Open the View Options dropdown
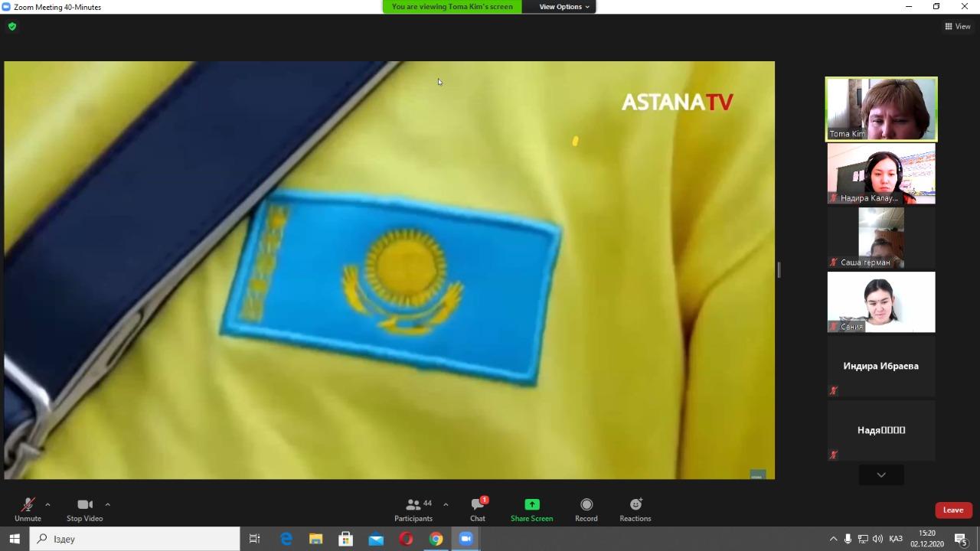This screenshot has width=980, height=551. (x=564, y=7)
